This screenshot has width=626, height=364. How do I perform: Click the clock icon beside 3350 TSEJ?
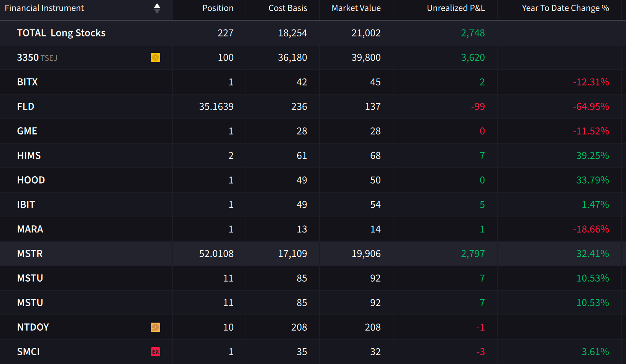(x=156, y=57)
